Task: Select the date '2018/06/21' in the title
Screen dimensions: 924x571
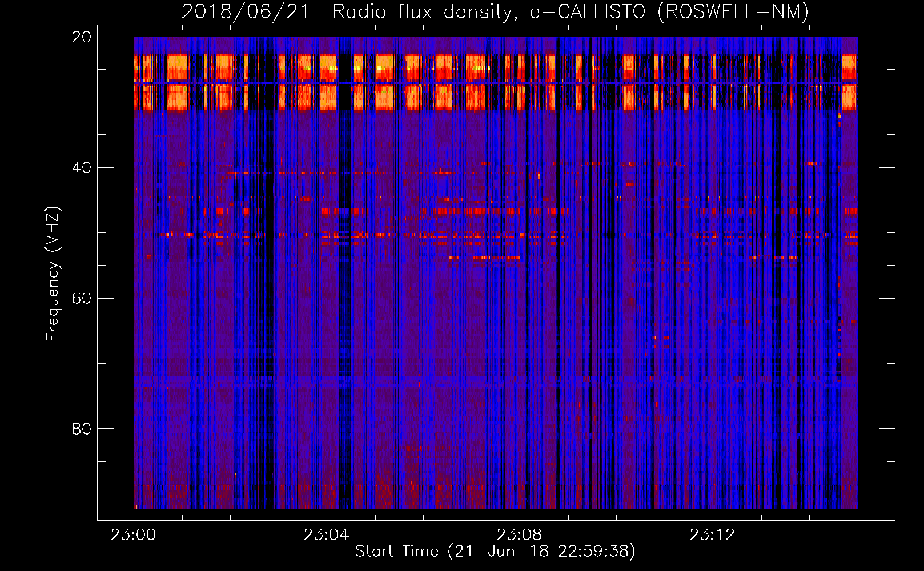Action: (x=246, y=12)
